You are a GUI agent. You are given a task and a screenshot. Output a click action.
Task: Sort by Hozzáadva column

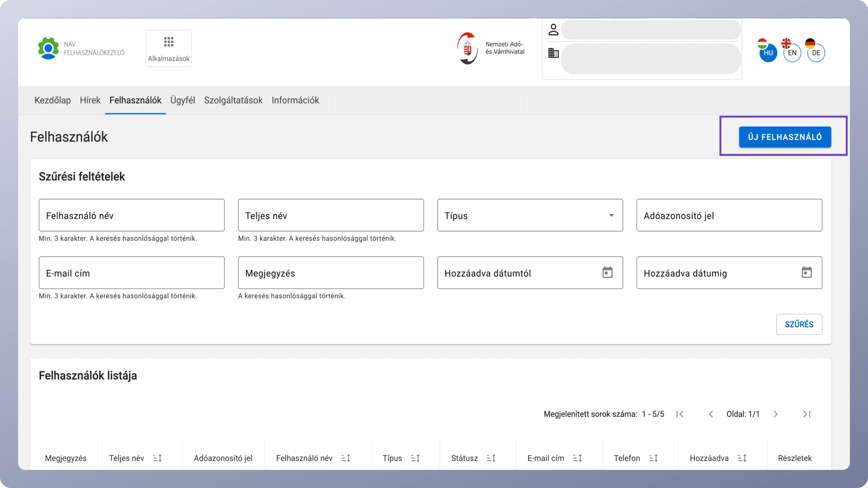click(x=742, y=458)
